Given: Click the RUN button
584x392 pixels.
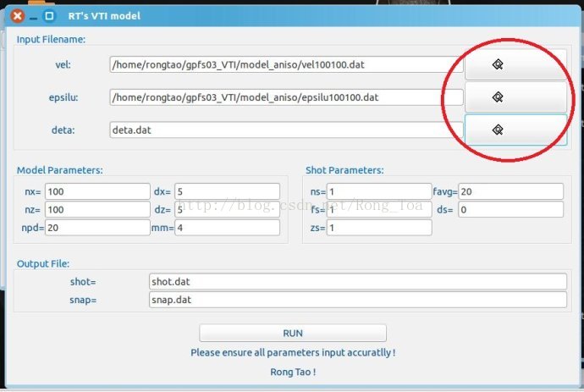Looking at the screenshot, I should [293, 333].
